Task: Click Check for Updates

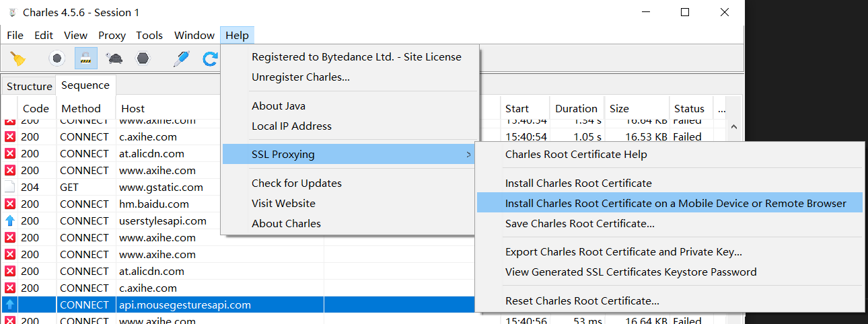Action: click(x=296, y=183)
